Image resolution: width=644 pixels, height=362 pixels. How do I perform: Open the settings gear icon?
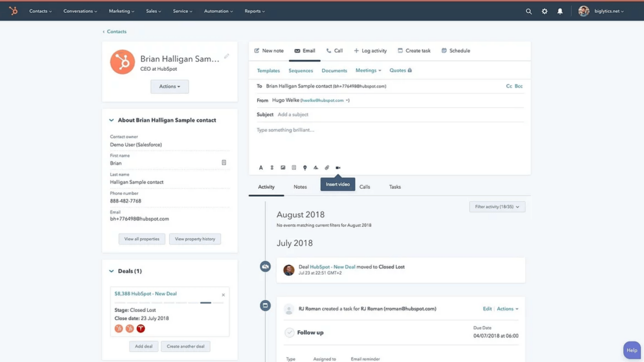coord(544,11)
